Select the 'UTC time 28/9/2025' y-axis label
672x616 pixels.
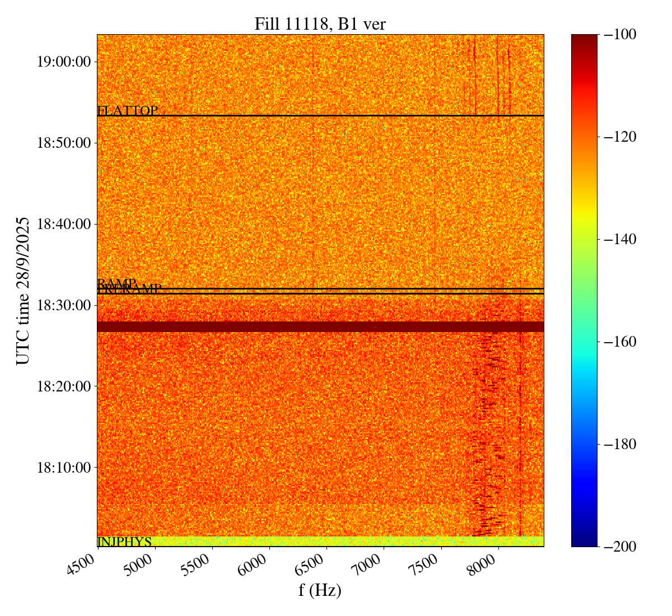tap(23, 290)
